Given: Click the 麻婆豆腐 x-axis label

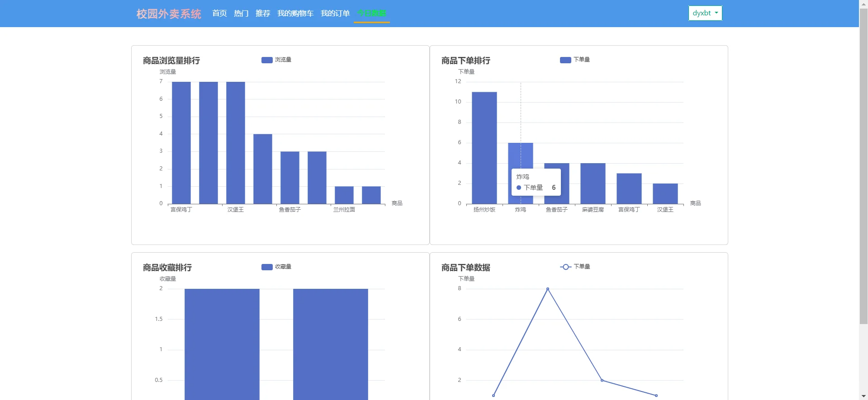Looking at the screenshot, I should 593,210.
